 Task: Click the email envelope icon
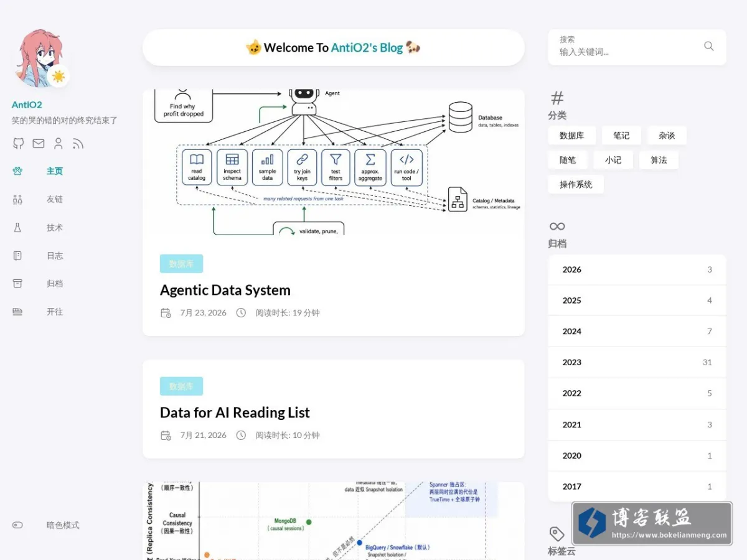tap(39, 144)
